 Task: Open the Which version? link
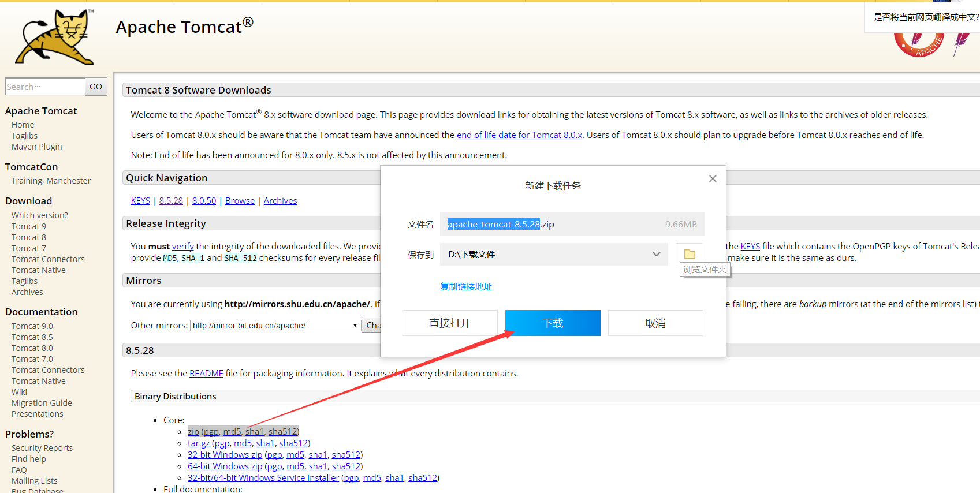(x=39, y=215)
